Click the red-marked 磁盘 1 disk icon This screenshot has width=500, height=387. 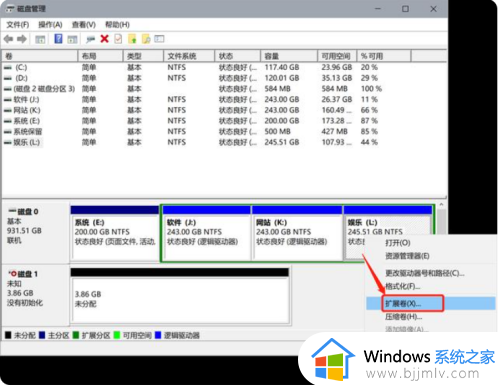(12, 274)
